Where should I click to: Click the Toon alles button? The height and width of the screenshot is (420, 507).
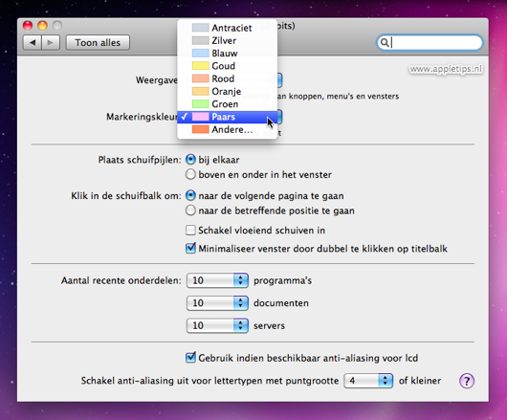click(98, 43)
